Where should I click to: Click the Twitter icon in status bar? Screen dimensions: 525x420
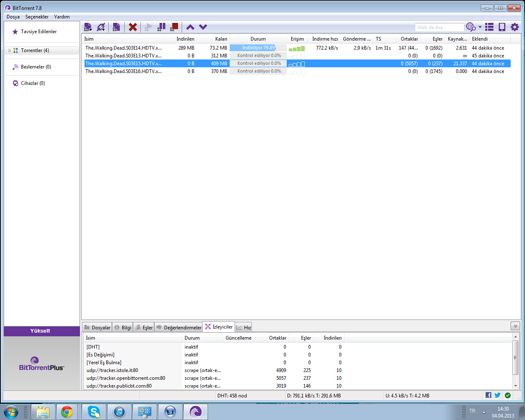click(497, 395)
